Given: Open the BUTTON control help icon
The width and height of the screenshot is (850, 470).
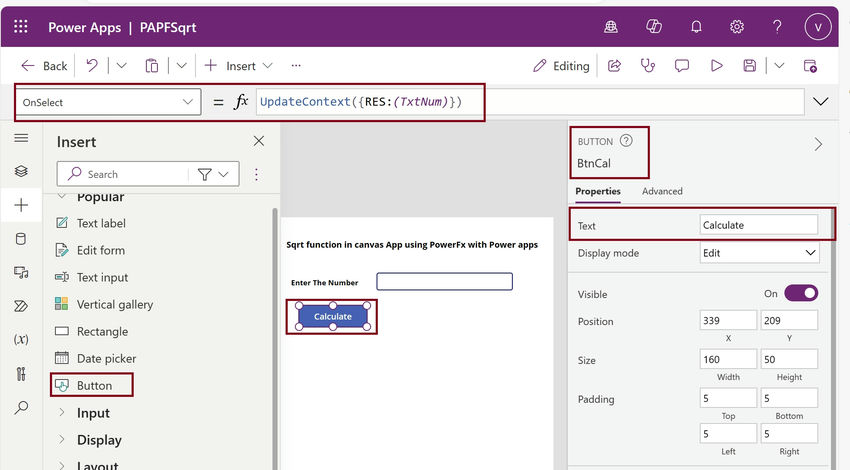Looking at the screenshot, I should (x=626, y=141).
